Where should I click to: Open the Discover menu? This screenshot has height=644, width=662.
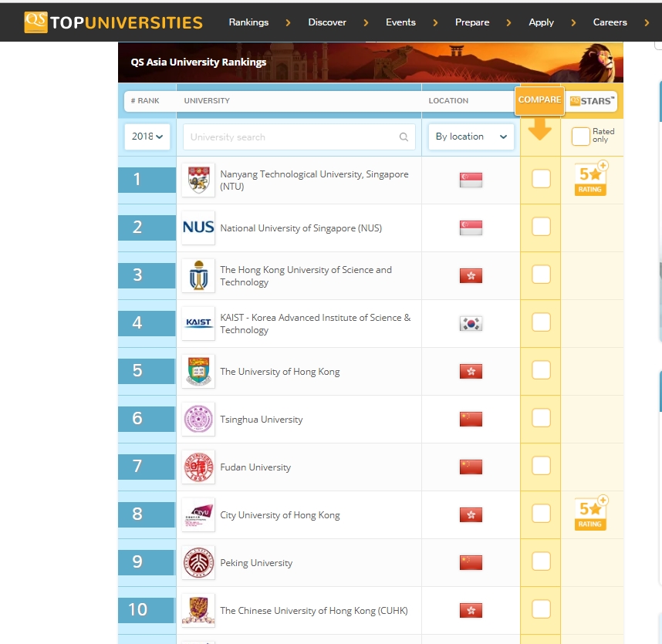click(327, 22)
